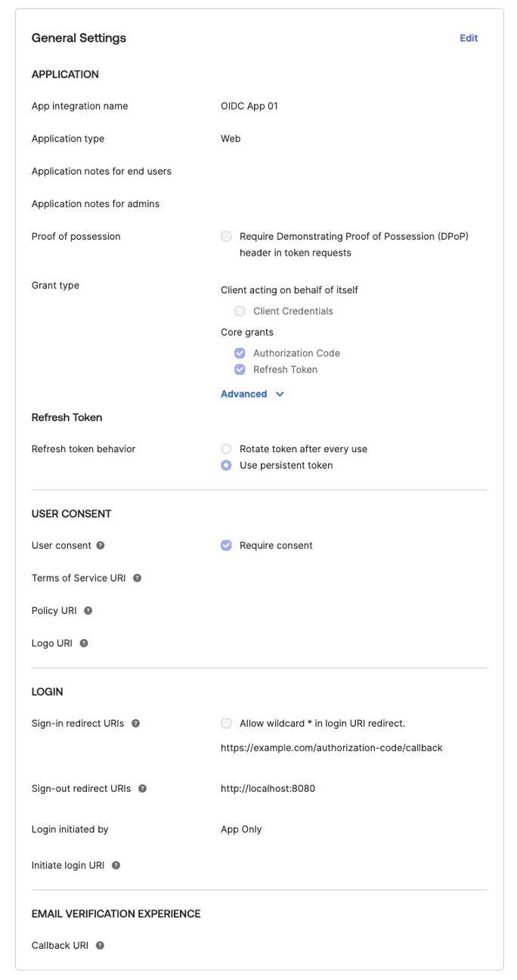
Task: Click the Callback URI help icon
Action: pyautogui.click(x=100, y=945)
